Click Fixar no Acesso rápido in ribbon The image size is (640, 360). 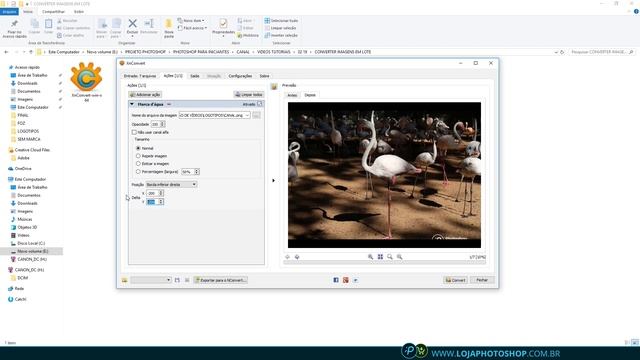[14, 29]
